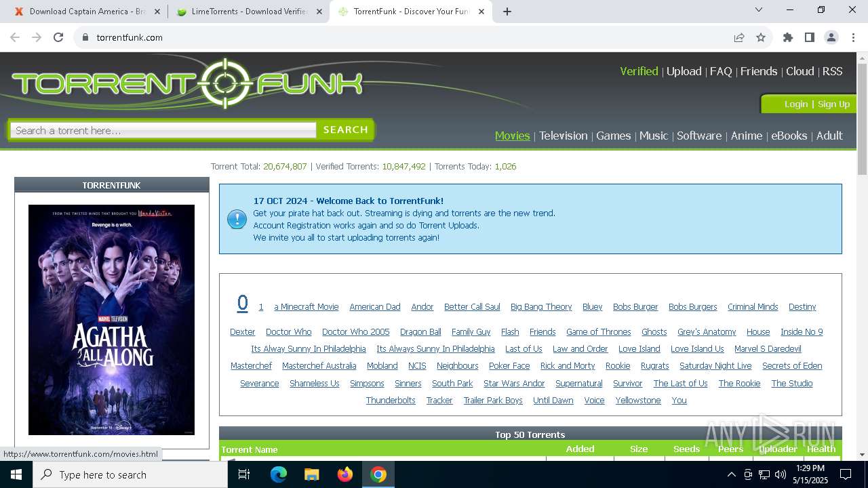Bookmark this page with the star icon
The width and height of the screenshot is (868, 488).
(x=761, y=37)
